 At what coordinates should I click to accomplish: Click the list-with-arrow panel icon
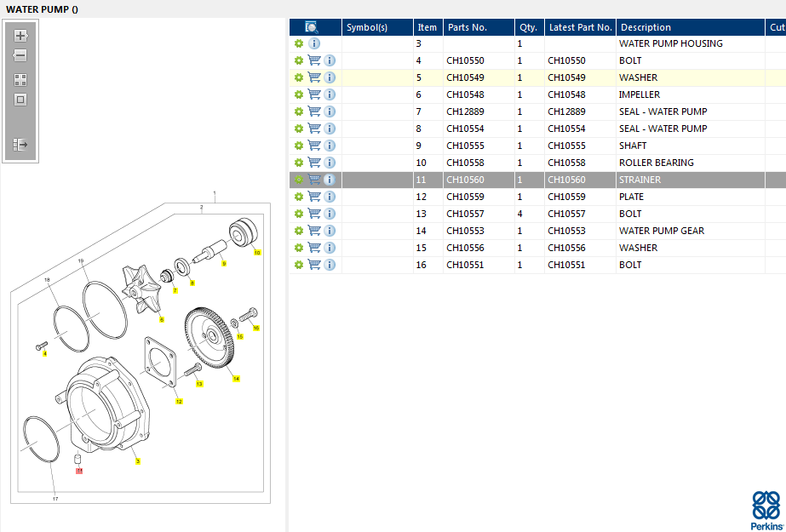[x=20, y=145]
